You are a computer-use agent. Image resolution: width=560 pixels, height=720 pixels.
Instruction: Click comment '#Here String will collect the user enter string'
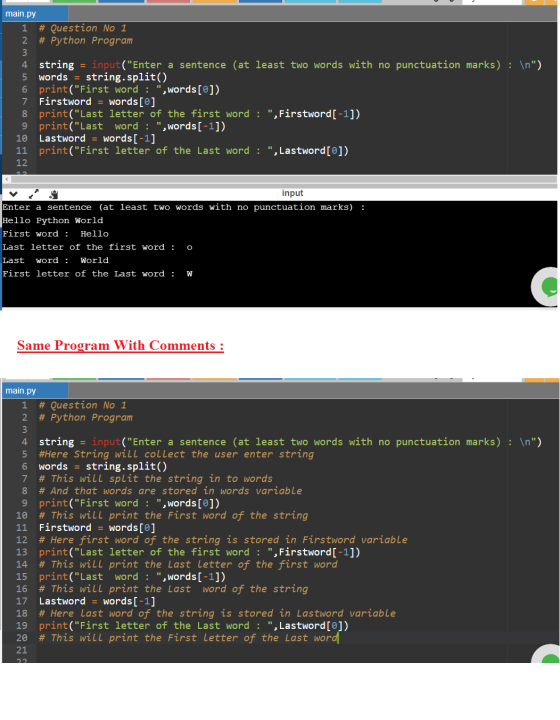(176, 454)
